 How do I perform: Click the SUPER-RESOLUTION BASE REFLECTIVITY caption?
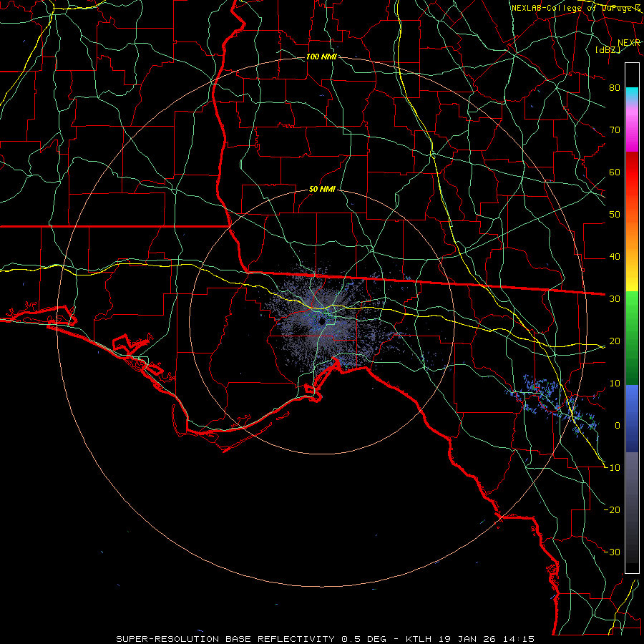(225, 639)
